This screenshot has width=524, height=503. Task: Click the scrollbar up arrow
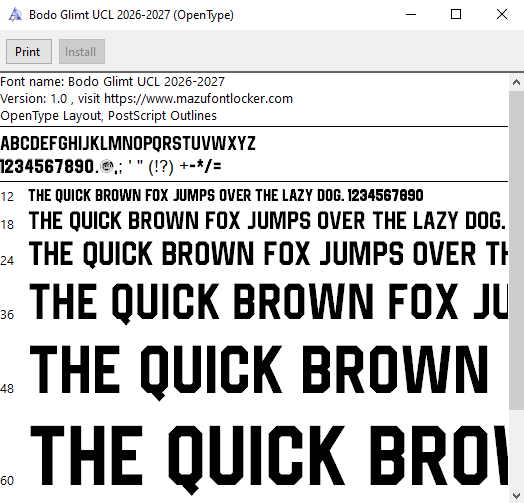click(516, 82)
